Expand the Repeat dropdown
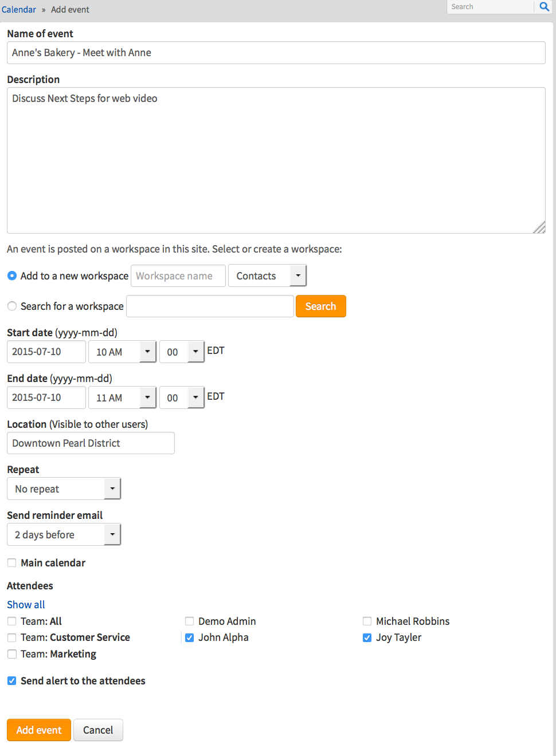Screen dimensions: 556x756 coord(64,489)
